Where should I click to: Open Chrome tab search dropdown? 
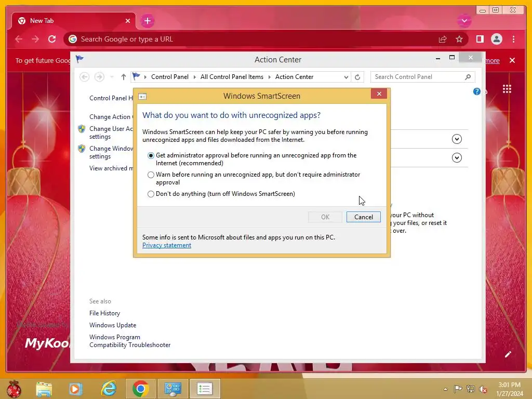tap(464, 21)
